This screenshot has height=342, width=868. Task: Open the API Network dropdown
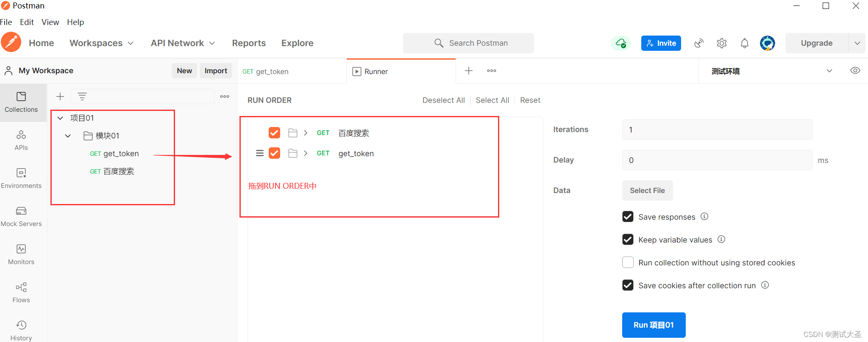[183, 43]
